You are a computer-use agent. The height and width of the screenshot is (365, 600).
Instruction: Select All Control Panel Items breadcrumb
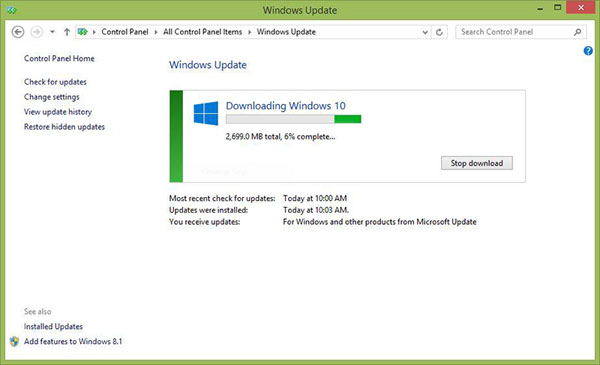point(202,32)
